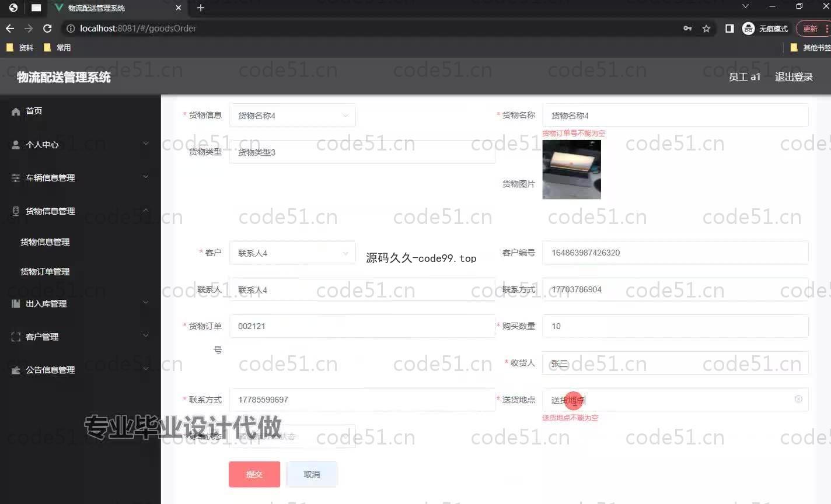Viewport: 831px width, 504px height.
Task: Collapse 货物信息管理 menu chevron
Action: click(146, 210)
